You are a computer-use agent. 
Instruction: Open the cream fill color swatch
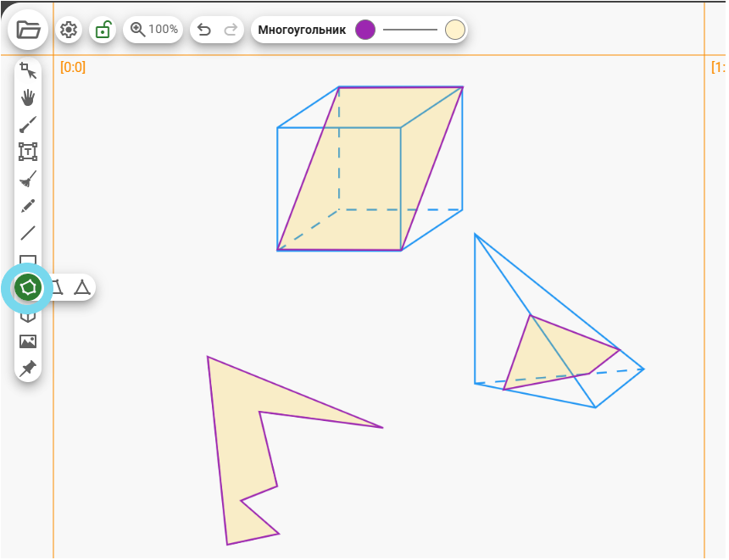coord(455,30)
